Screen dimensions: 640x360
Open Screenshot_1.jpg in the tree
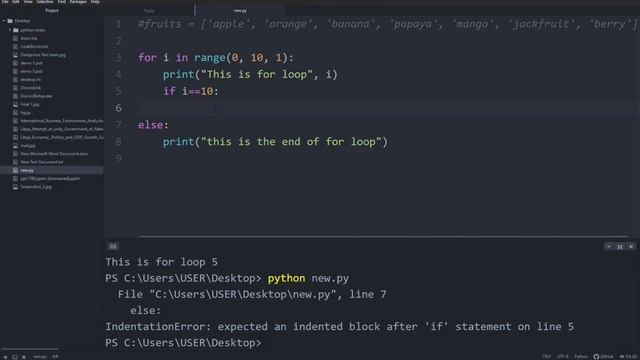click(36, 187)
